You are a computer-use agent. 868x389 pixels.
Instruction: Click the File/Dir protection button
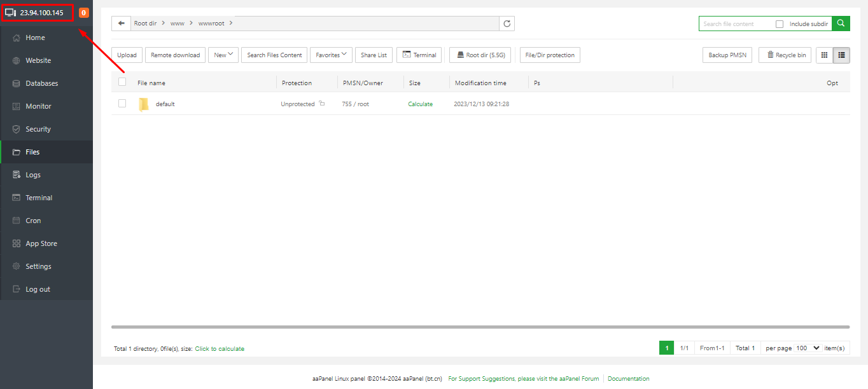(550, 55)
